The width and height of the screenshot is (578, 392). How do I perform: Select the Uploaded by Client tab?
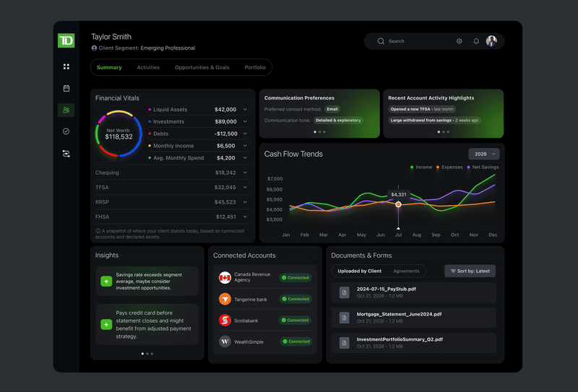(x=359, y=271)
